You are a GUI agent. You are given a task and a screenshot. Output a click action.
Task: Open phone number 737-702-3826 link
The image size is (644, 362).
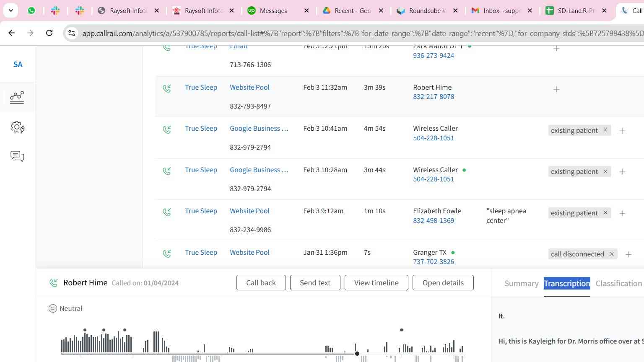click(433, 262)
